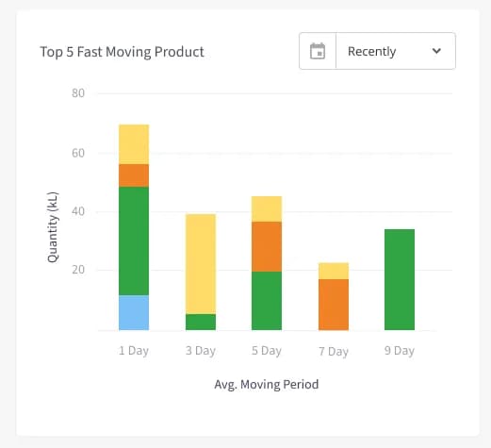Click the '5 Day' axis label
The height and width of the screenshot is (448, 491).
coord(267,351)
